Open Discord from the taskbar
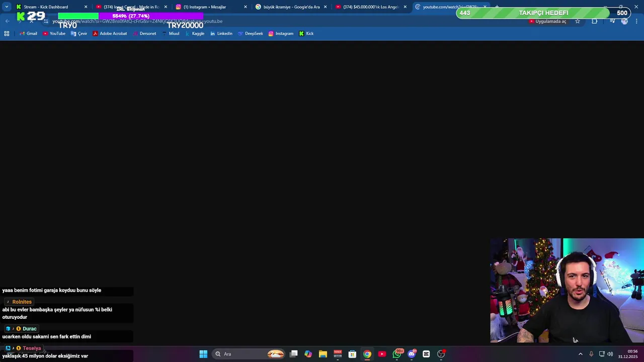The height and width of the screenshot is (362, 644). 412,354
